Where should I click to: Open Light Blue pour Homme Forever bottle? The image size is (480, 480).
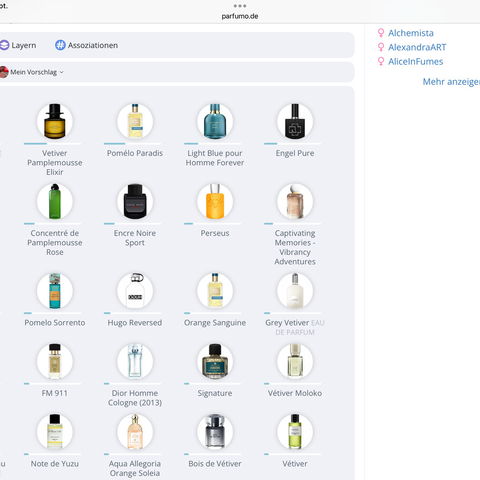[x=215, y=121]
